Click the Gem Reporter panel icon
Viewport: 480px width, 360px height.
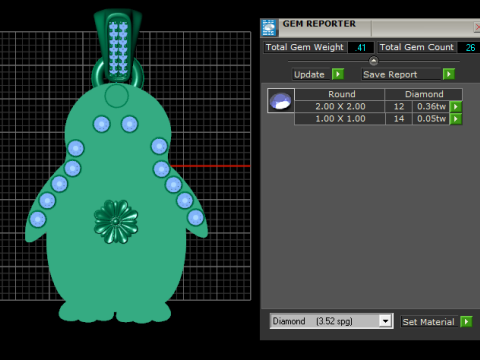269,28
